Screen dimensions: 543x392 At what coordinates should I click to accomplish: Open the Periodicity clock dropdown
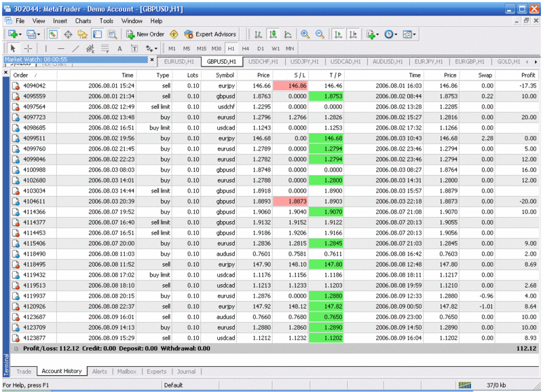[x=391, y=35]
